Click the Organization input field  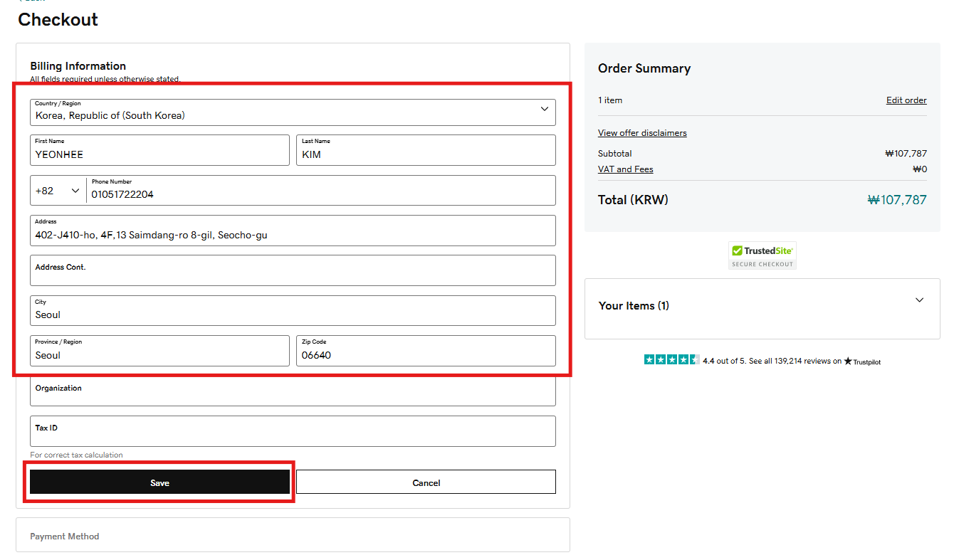point(293,391)
